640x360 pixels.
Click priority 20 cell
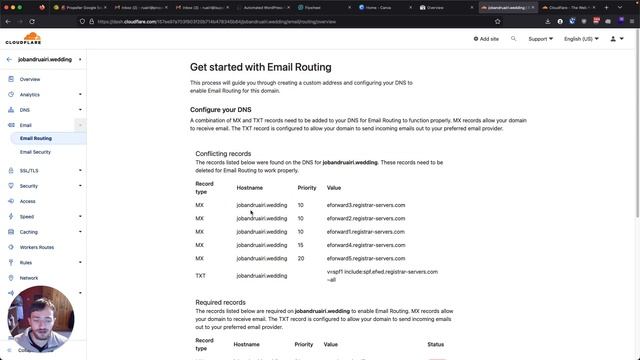[301, 258]
